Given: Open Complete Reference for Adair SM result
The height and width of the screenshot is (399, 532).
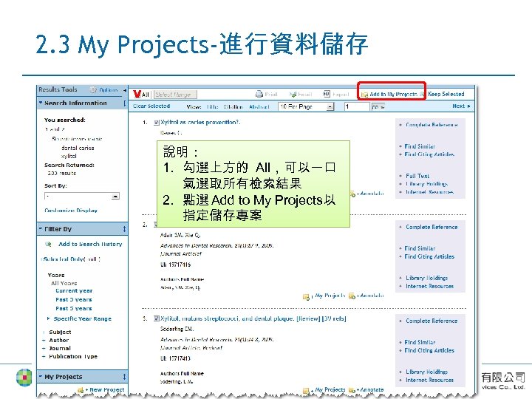Looking at the screenshot, I should point(432,227).
